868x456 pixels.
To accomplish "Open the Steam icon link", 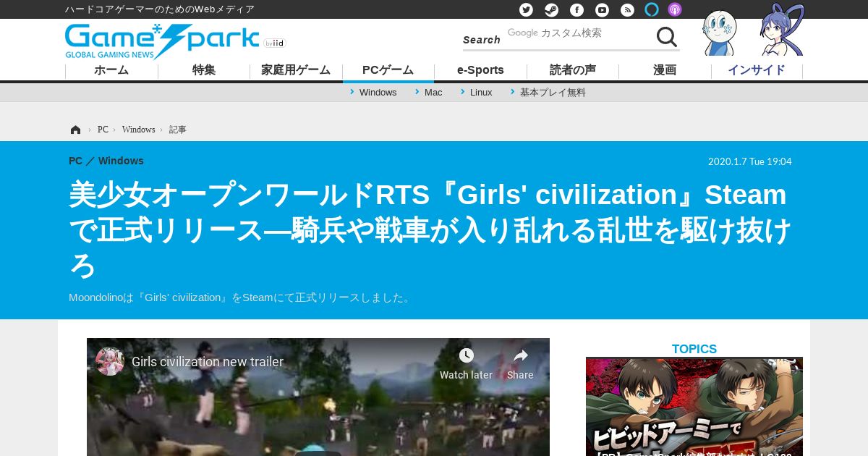I will click(x=551, y=9).
